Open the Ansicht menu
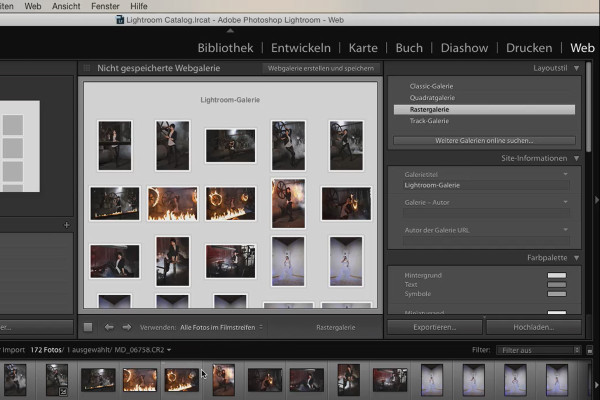The height and width of the screenshot is (400, 600). click(x=66, y=6)
